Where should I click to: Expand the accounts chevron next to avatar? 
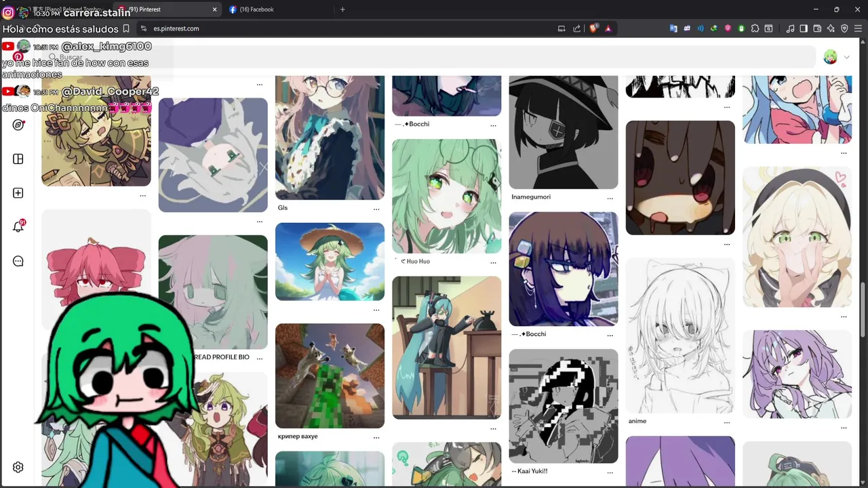(x=846, y=58)
